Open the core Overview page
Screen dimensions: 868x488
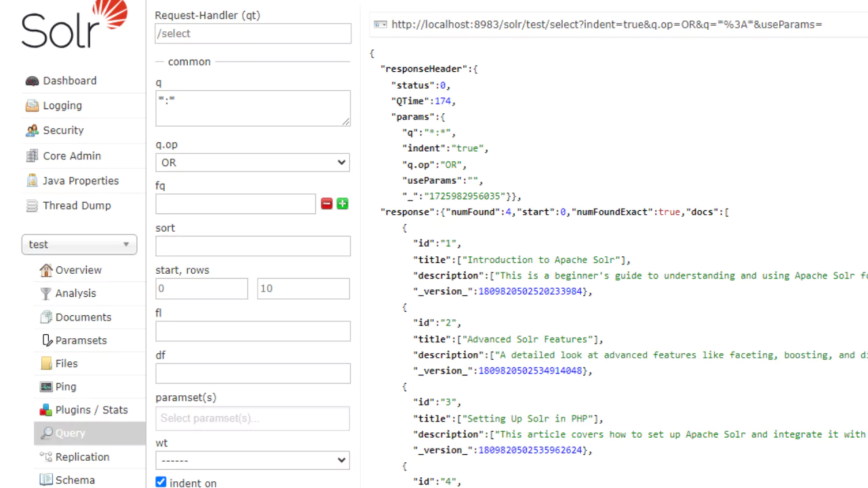(79, 270)
